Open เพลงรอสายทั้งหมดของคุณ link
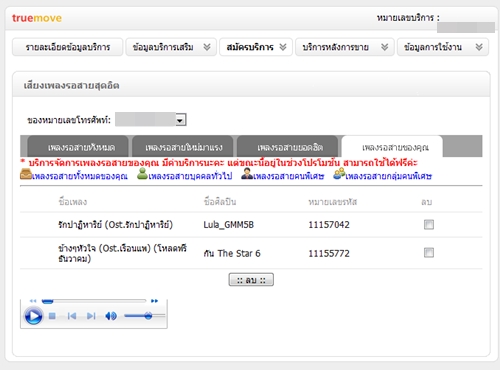The width and height of the screenshot is (500, 370). tap(80, 176)
